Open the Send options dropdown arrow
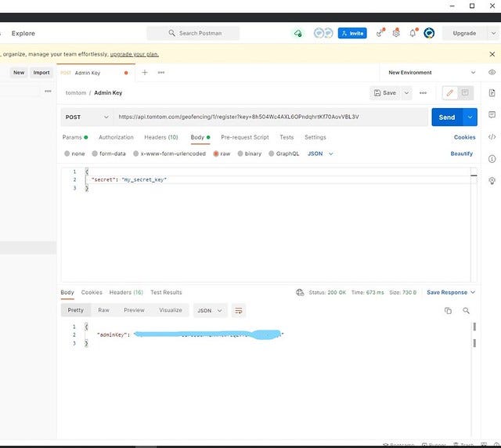The width and height of the screenshot is (501, 448). (470, 117)
